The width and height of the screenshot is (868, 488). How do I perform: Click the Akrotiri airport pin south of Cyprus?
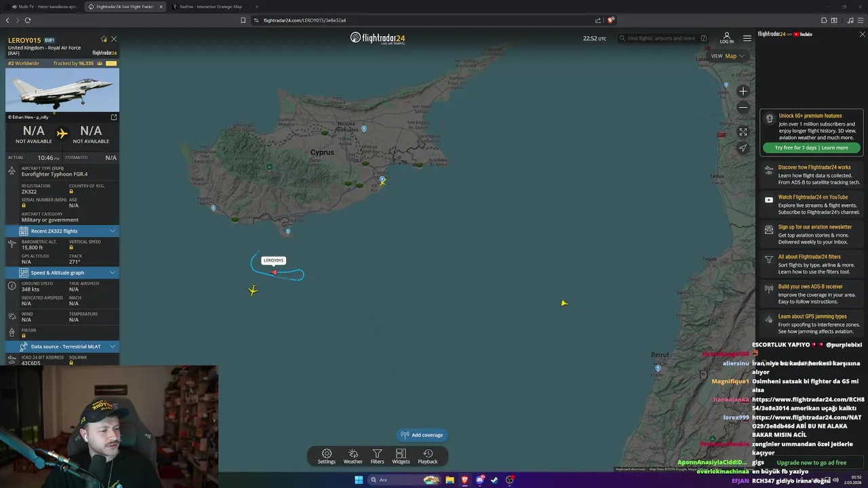click(288, 232)
